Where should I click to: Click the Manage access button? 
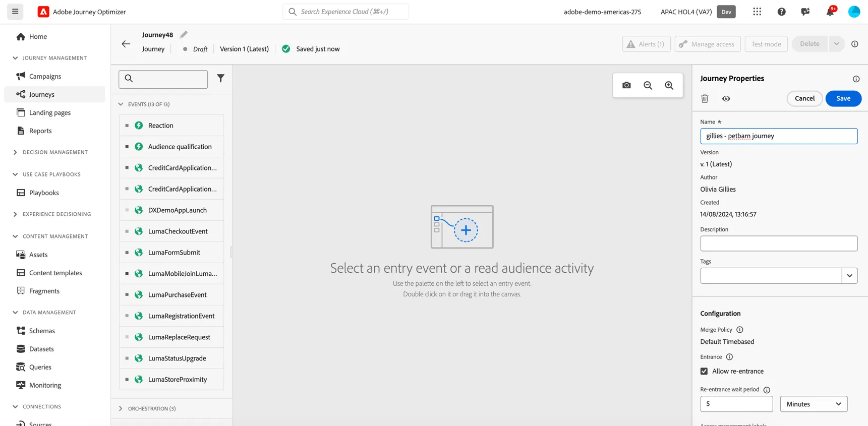[x=708, y=44]
